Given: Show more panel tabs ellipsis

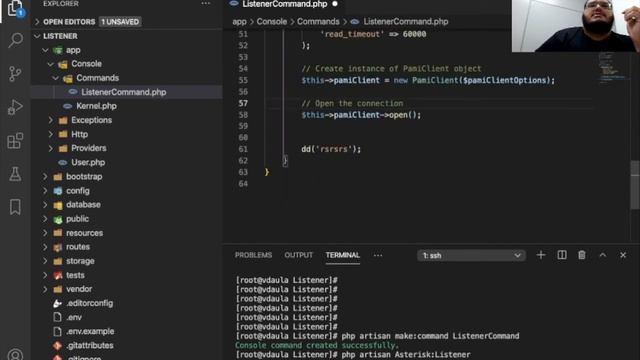Looking at the screenshot, I should 378,256.
